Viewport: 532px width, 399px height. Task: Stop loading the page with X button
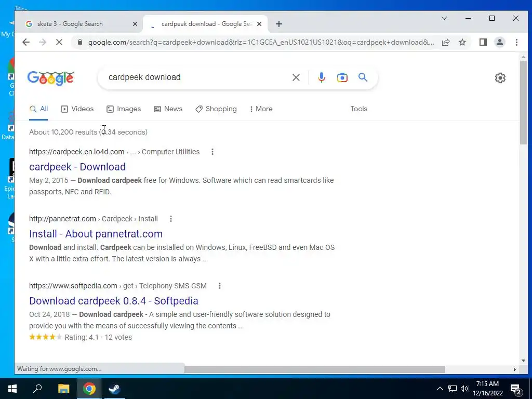pyautogui.click(x=59, y=42)
